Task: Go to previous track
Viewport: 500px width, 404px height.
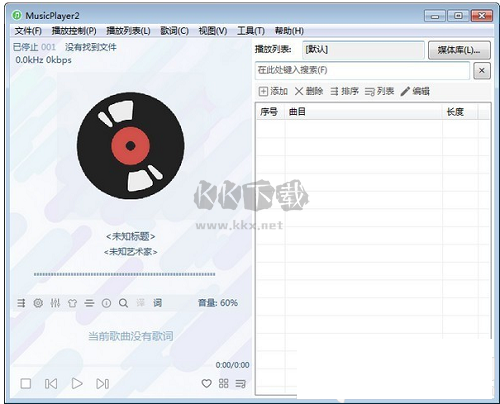Action: [x=51, y=384]
